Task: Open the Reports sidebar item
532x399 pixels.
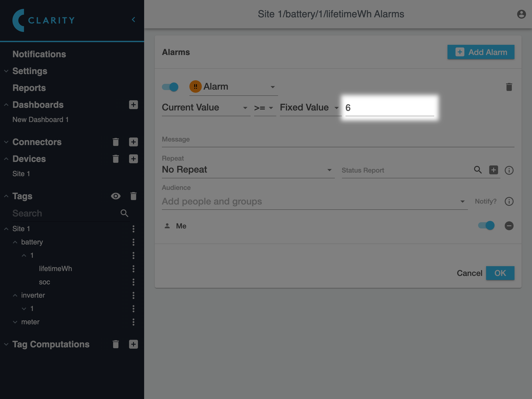Action: click(29, 88)
